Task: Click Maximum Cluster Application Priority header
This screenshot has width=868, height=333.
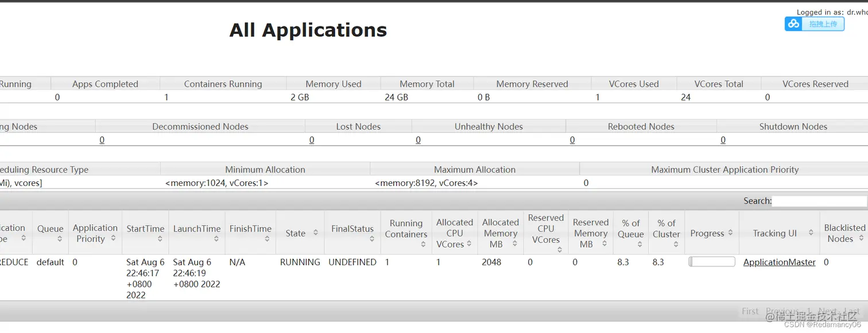Action: tap(725, 169)
